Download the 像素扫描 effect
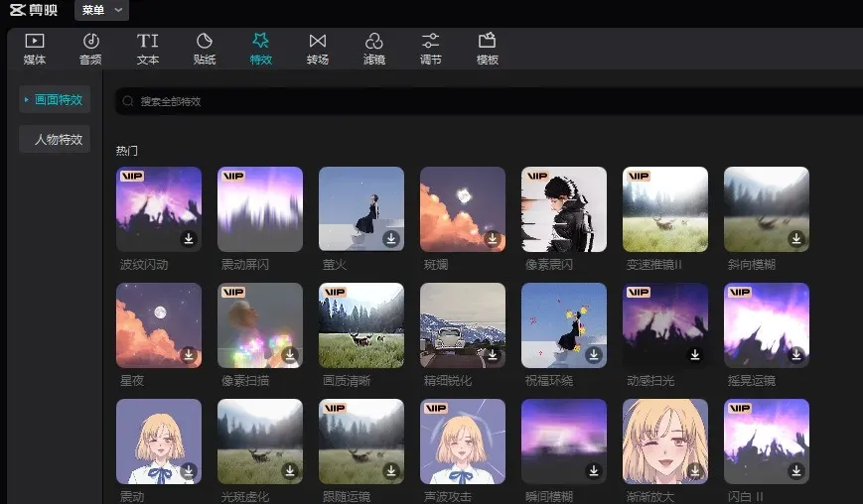The width and height of the screenshot is (863, 504). coord(290,354)
